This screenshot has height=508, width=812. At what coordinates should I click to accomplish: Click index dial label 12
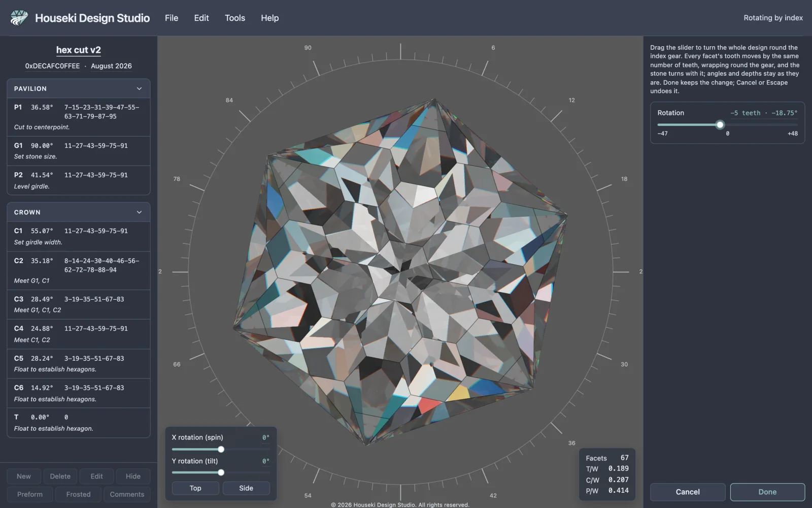[571, 100]
